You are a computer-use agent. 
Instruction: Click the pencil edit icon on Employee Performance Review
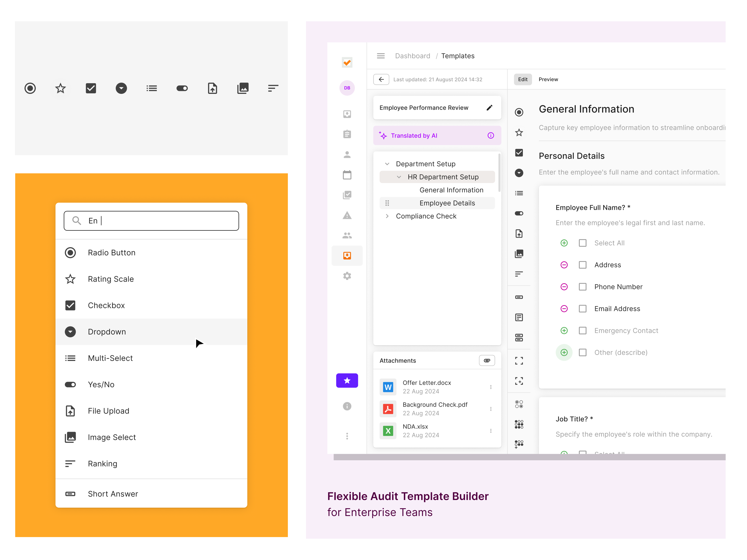coord(489,107)
